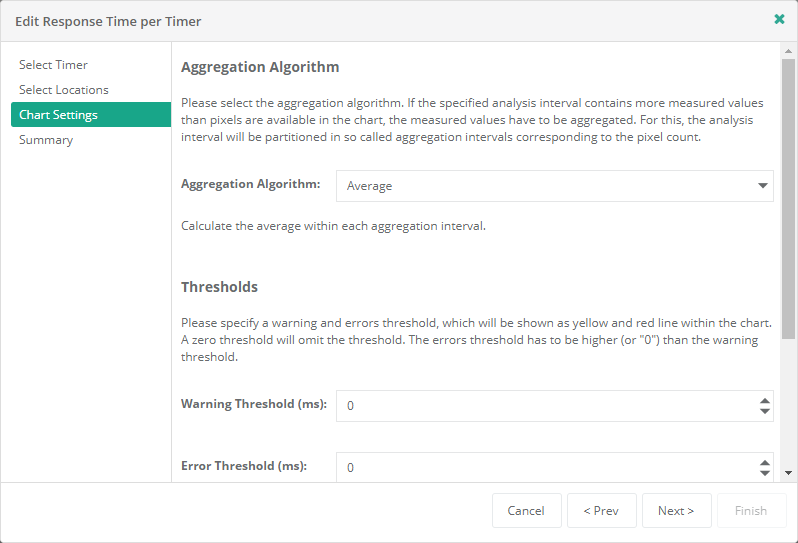Click the Finish button
Screen dimensions: 798x543
coord(751,511)
